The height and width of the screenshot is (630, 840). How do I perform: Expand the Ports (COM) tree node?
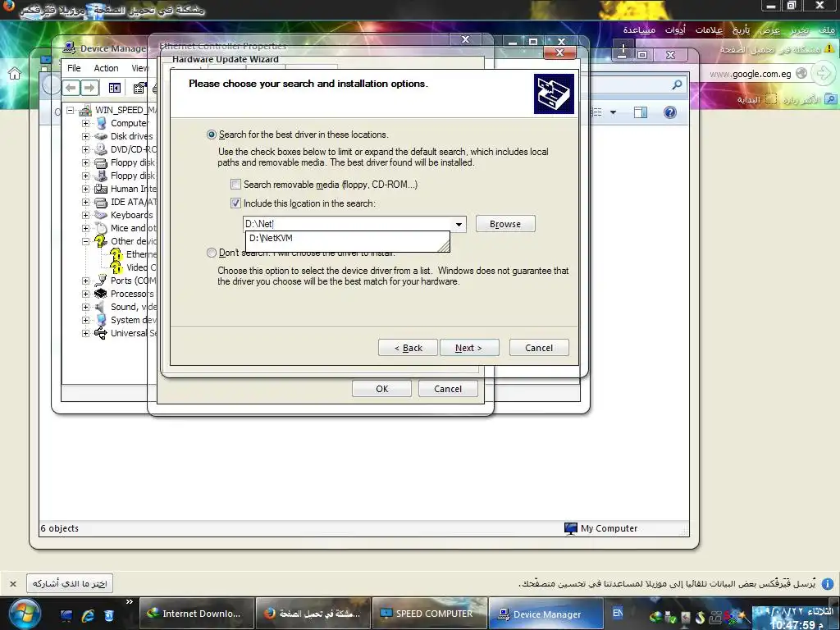tap(85, 281)
